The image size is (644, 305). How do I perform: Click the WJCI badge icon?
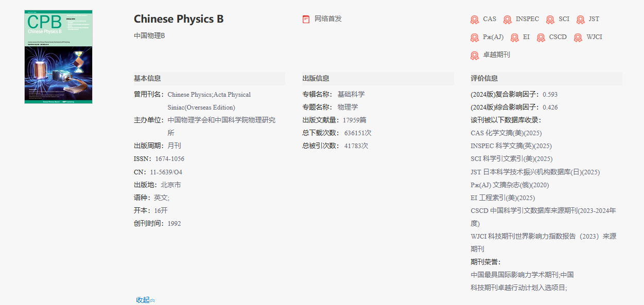click(578, 37)
